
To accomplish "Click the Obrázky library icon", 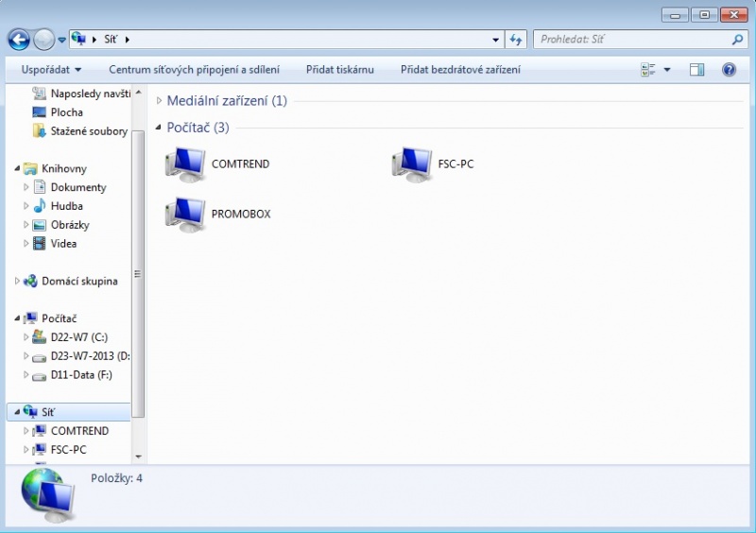I will pos(39,225).
